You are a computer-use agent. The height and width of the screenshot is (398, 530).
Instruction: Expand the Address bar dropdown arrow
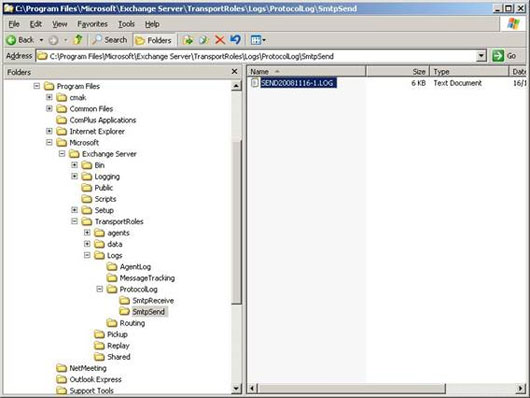point(481,56)
